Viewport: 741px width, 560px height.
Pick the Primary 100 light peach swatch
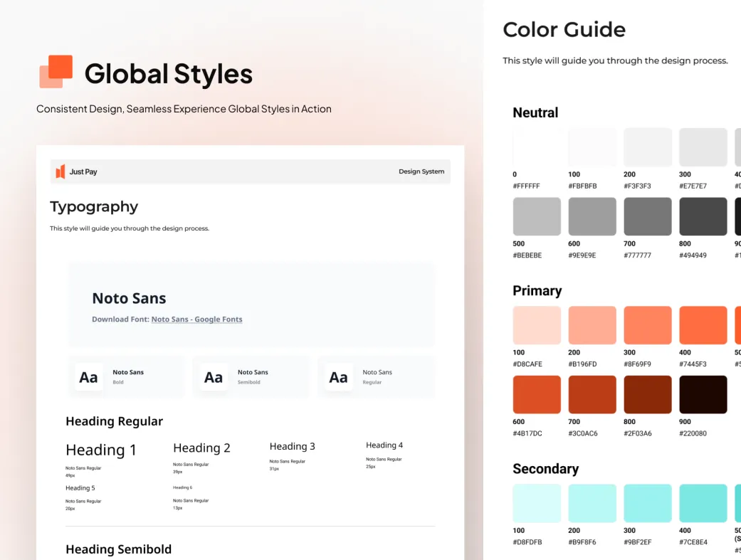pyautogui.click(x=537, y=325)
